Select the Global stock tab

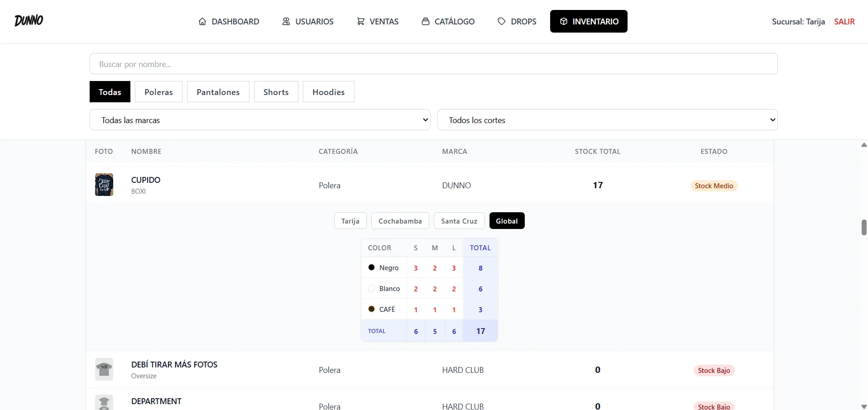pyautogui.click(x=507, y=221)
